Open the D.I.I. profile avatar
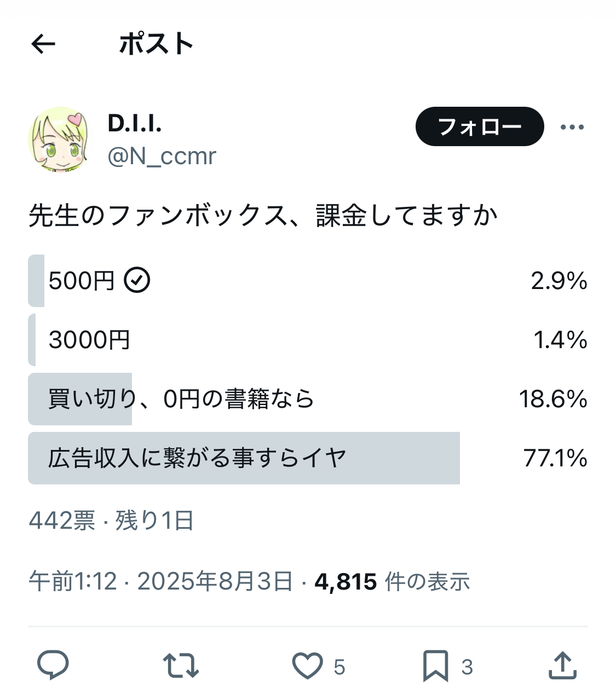The width and height of the screenshot is (616, 693). click(x=60, y=140)
